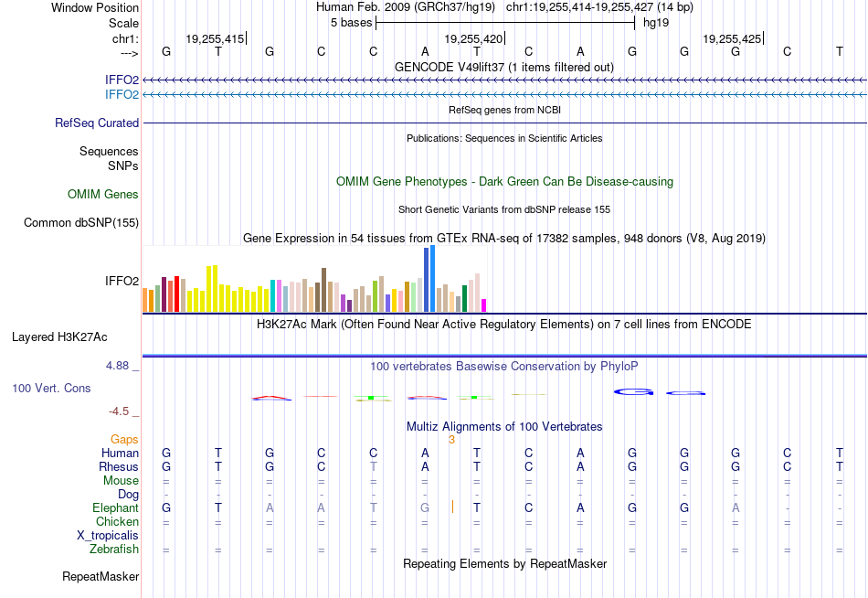Viewport: 868px width, 598px height.
Task: Select the Zebrafish species row label
Action: pos(114,550)
